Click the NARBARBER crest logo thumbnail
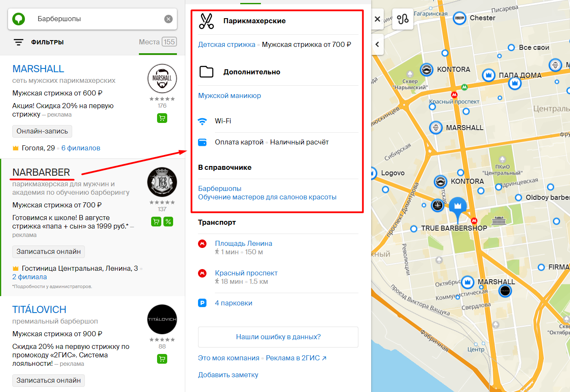 tap(162, 182)
